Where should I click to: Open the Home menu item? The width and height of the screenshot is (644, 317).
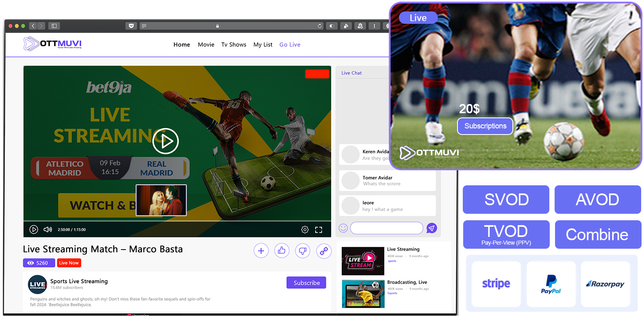182,45
